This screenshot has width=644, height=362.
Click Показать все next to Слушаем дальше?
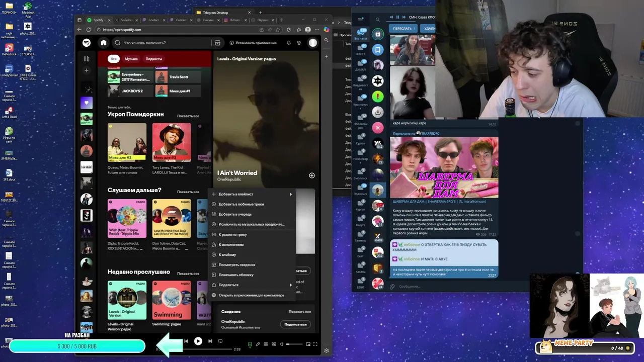coord(188,192)
